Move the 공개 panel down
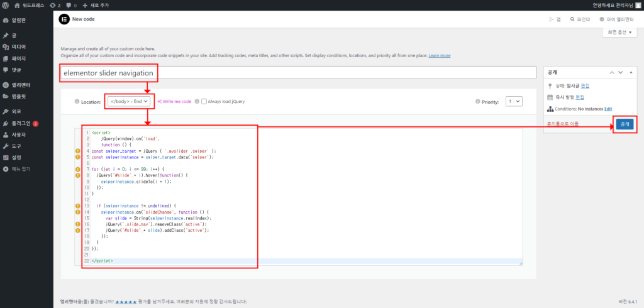The width and height of the screenshot is (644, 308). (x=621, y=72)
